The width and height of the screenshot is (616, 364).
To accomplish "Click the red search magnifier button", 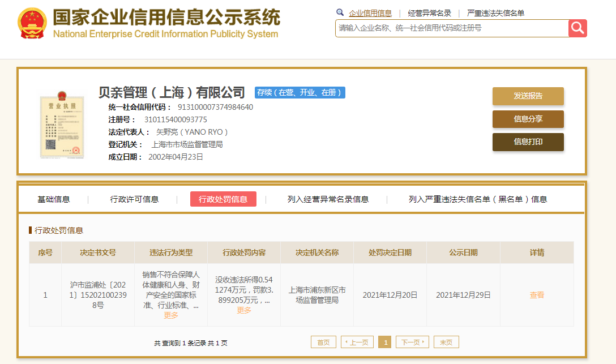I will tap(577, 28).
